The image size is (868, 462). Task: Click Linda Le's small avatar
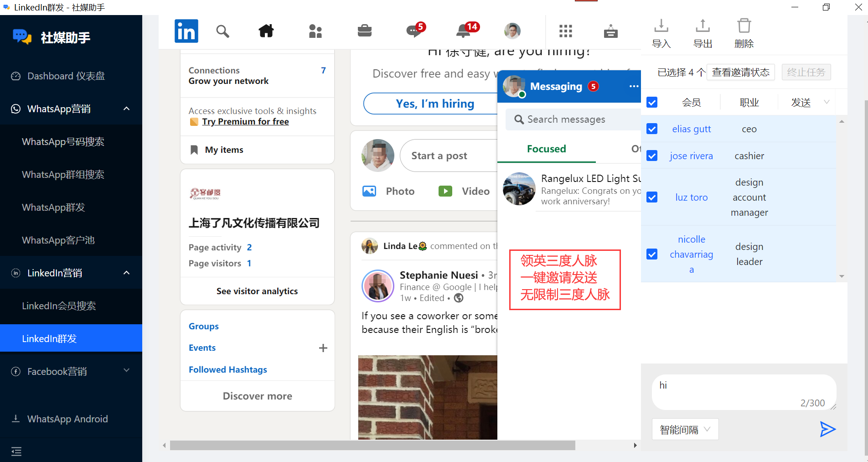click(370, 246)
